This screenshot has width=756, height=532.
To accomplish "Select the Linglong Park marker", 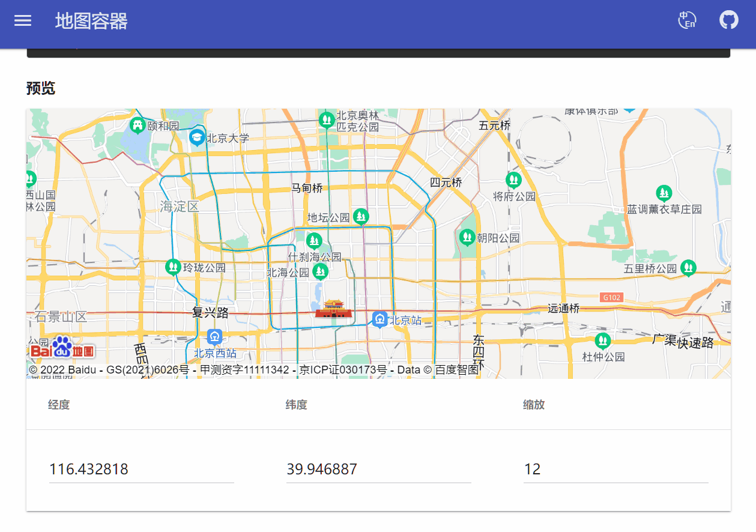I will tap(173, 267).
